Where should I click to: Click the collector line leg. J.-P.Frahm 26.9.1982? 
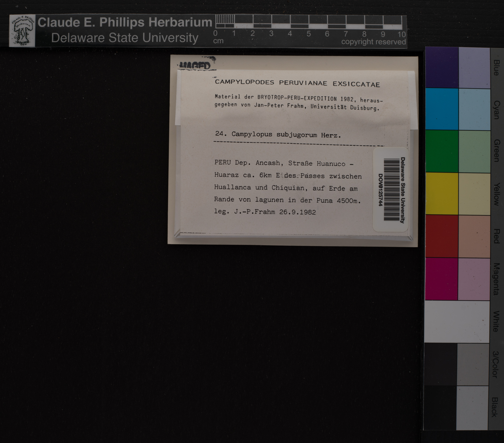pos(265,212)
